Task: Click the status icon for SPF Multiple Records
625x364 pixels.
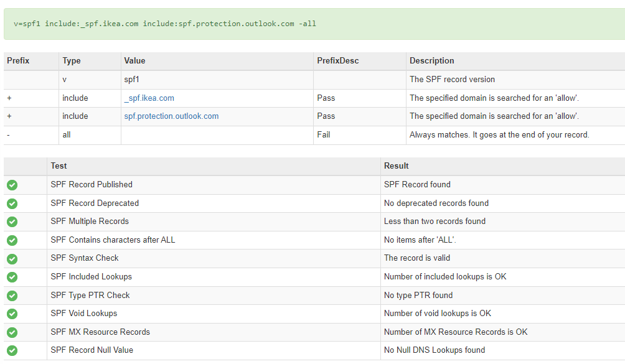Action: 12,222
